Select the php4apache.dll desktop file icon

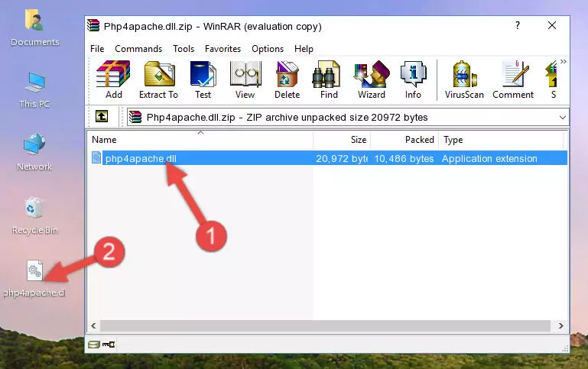[34, 279]
